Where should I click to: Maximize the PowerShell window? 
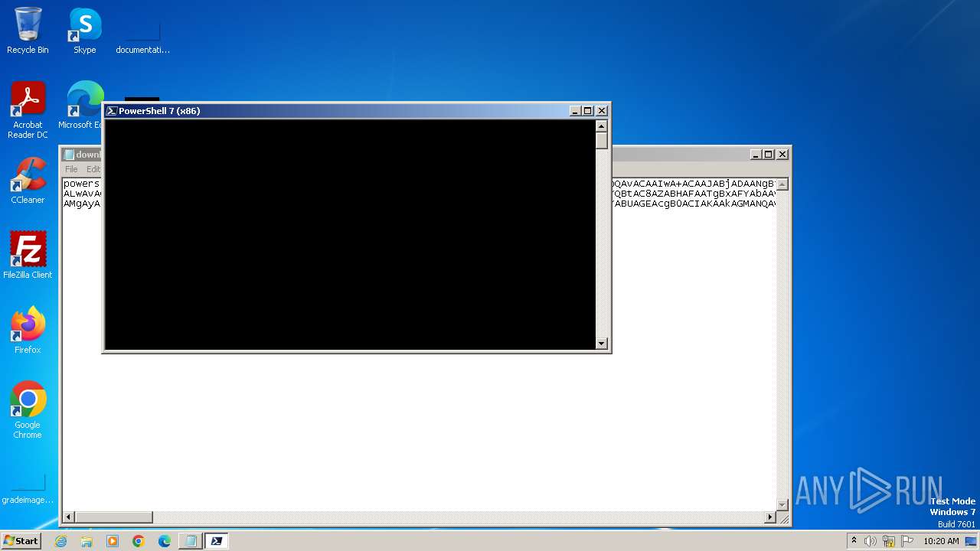tap(588, 111)
